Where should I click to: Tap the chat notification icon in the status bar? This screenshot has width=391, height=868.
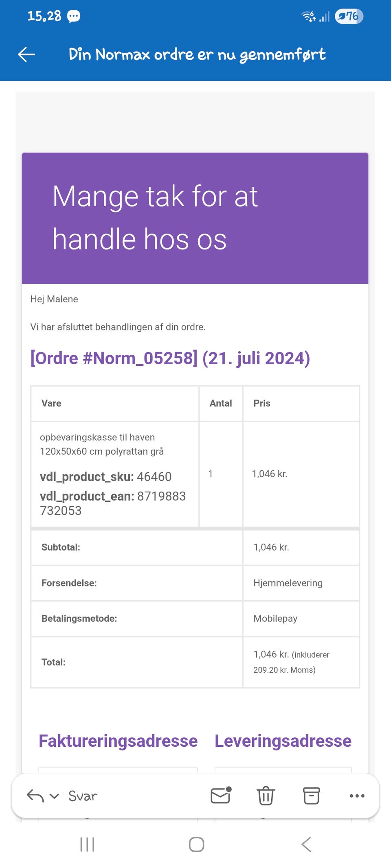[74, 16]
